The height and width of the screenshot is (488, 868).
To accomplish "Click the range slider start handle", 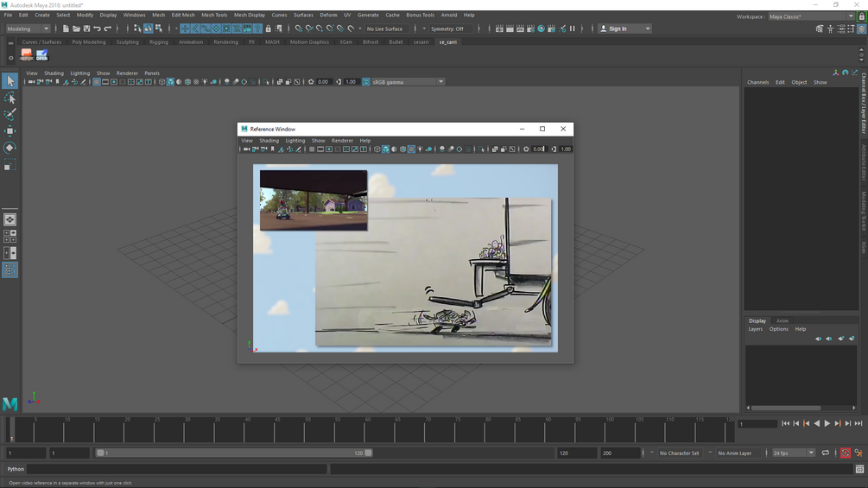I will (x=100, y=453).
